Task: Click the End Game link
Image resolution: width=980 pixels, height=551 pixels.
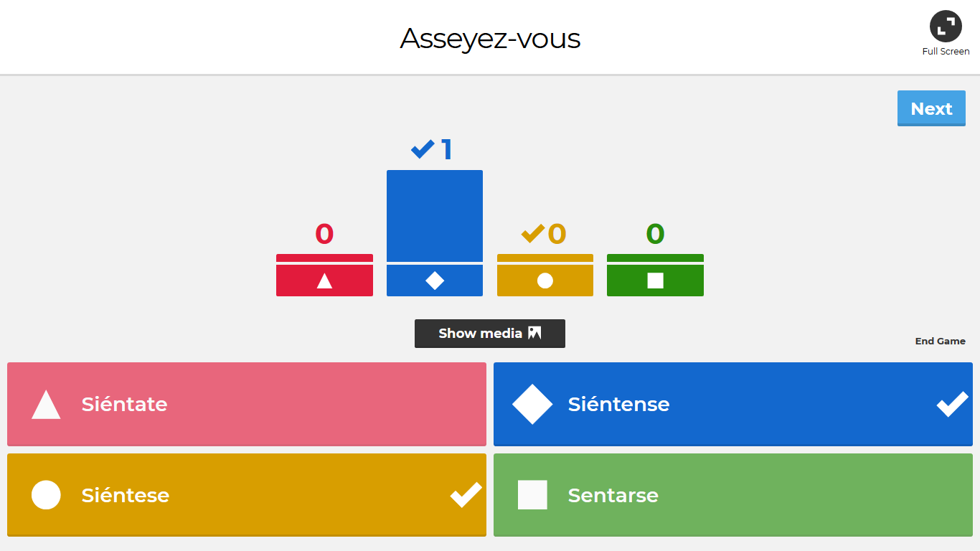Action: tap(940, 342)
